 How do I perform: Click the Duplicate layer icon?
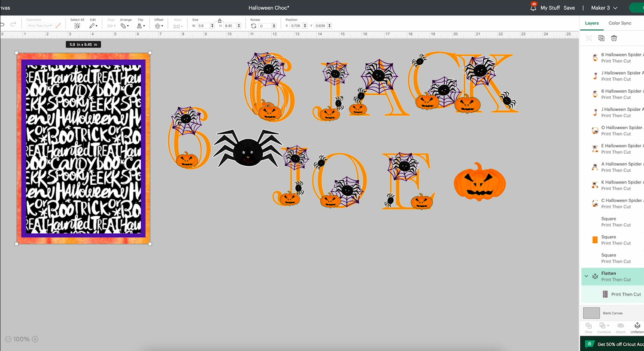click(x=601, y=38)
